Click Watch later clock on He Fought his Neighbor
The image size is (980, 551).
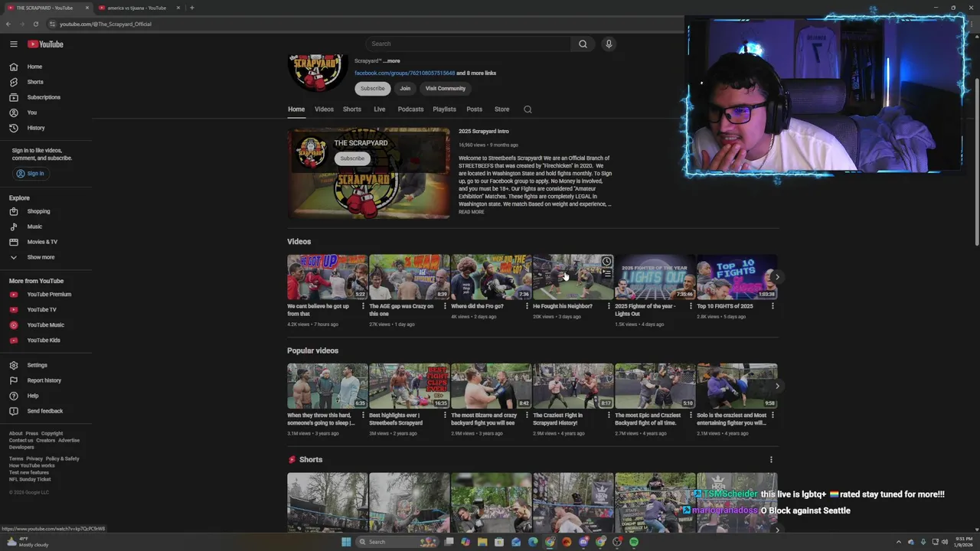606,262
